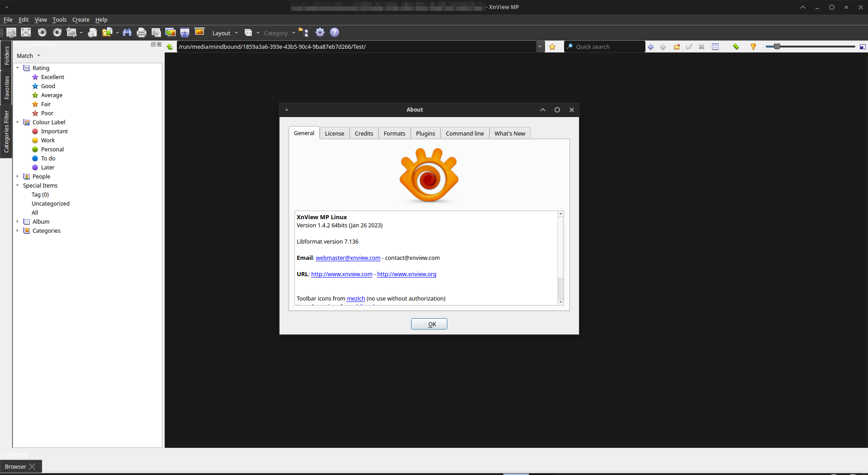Click the folder path address field

click(357, 47)
